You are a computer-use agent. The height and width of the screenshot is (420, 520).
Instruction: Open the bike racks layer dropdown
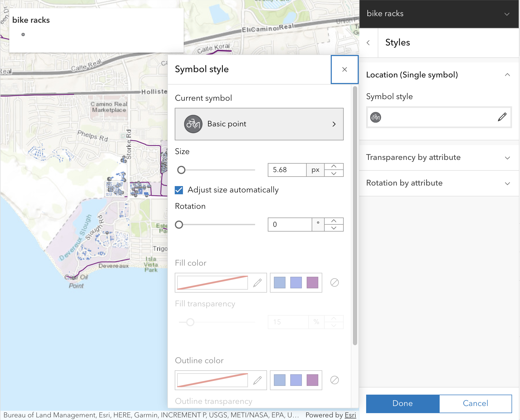pyautogui.click(x=507, y=14)
